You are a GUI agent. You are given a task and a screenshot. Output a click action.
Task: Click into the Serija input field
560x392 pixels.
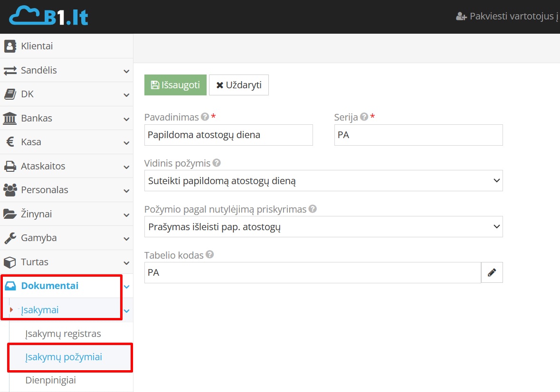(x=418, y=135)
